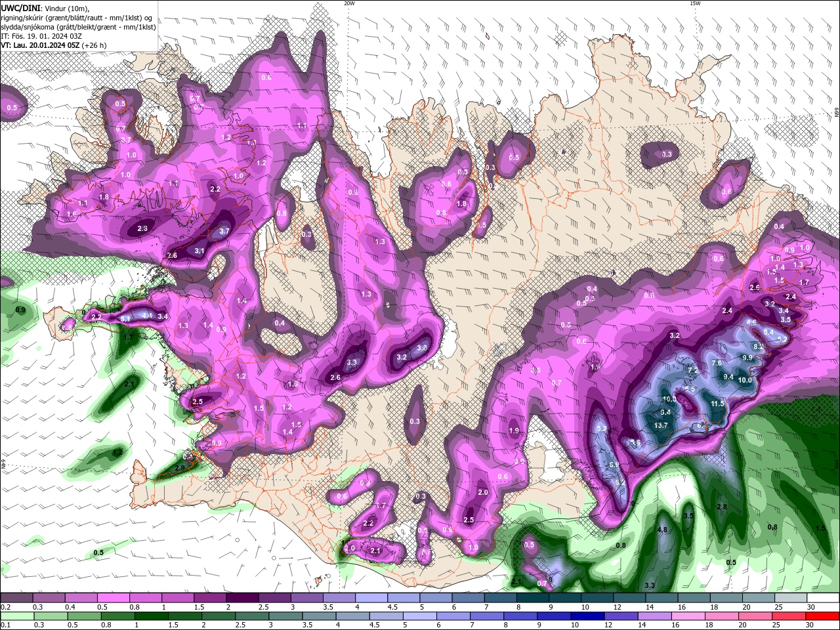Click the 20 label on the upper legend
This screenshot has width=840, height=630.
(x=746, y=607)
